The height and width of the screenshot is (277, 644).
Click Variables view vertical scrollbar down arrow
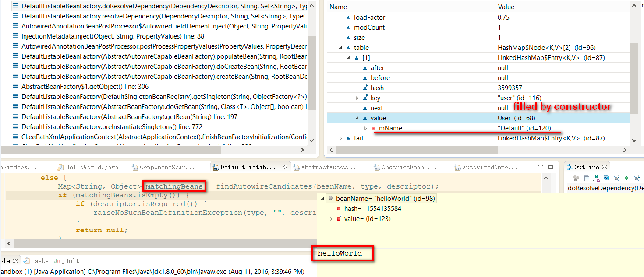[634, 140]
